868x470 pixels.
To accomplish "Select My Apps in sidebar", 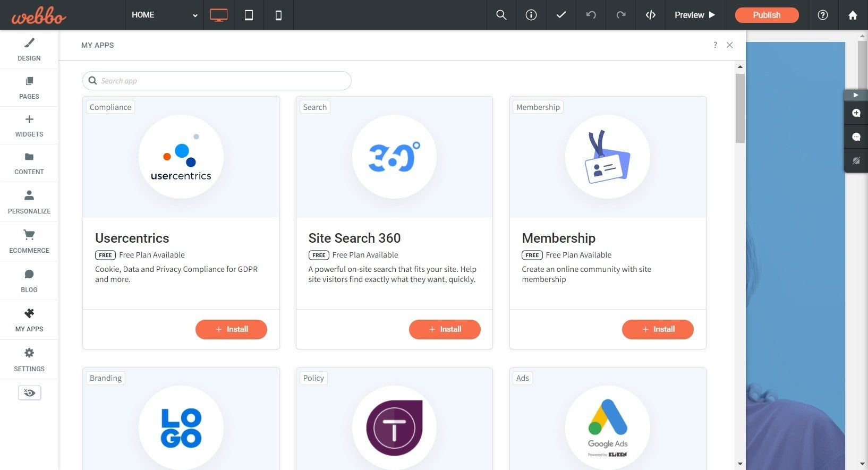I will 29,320.
